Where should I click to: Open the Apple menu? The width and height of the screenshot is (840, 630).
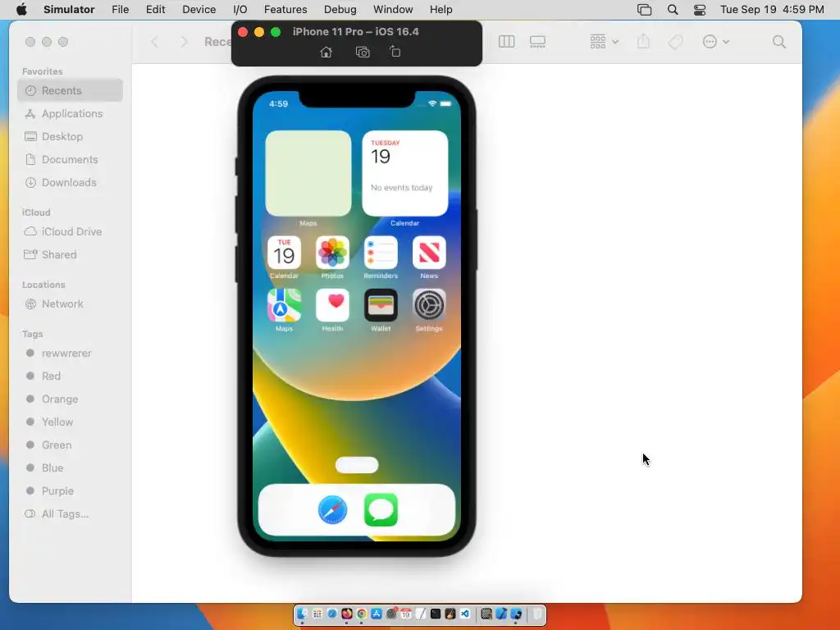click(x=21, y=10)
